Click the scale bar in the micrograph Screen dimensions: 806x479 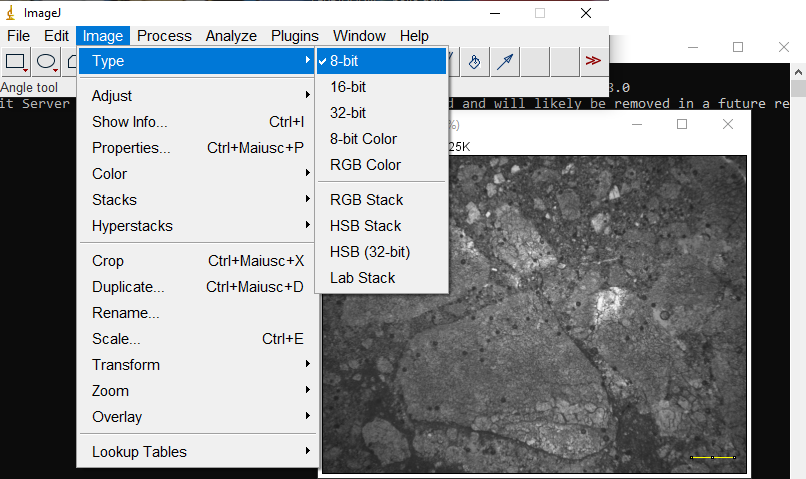click(x=713, y=458)
